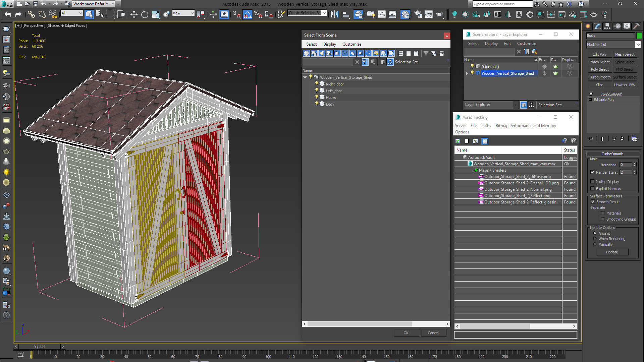The height and width of the screenshot is (362, 644).
Task: Toggle the TurboSmooth modifier bulb
Action: (591, 94)
